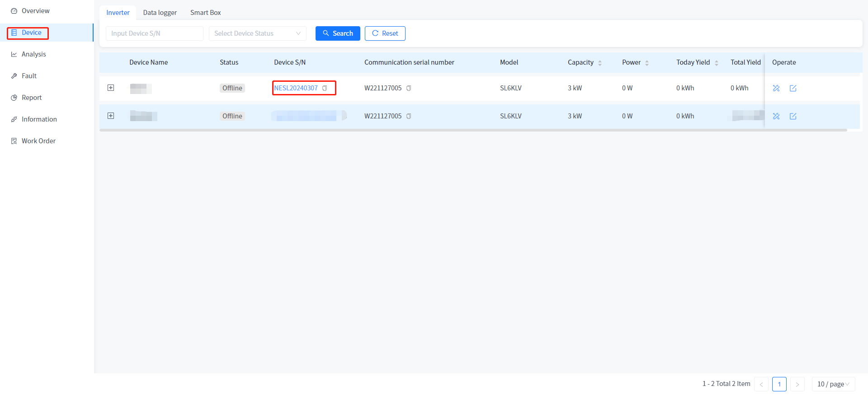
Task: Click the Input Device S/N field
Action: 154,33
